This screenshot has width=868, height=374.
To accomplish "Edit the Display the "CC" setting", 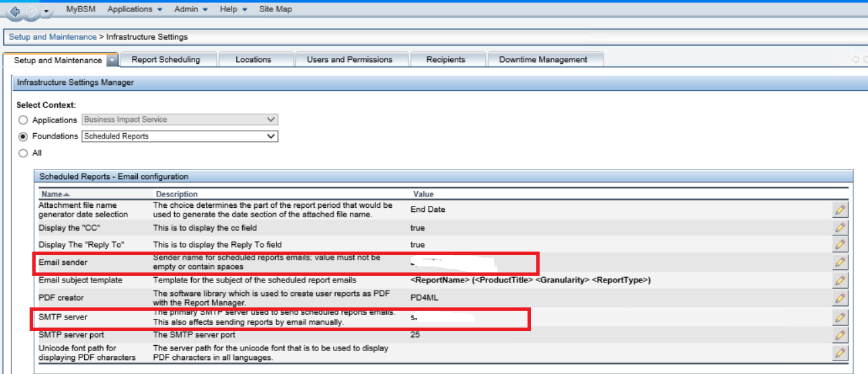I will coord(840,227).
